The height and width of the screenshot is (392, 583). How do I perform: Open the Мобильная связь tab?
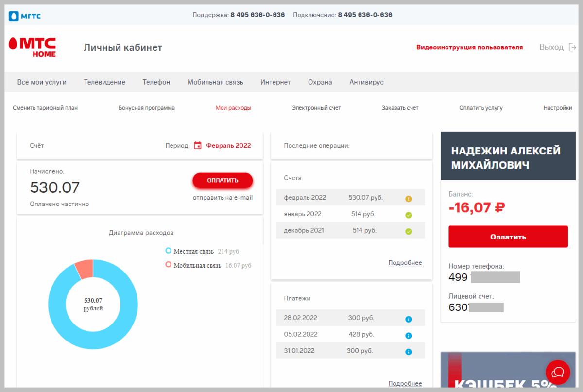pos(215,82)
